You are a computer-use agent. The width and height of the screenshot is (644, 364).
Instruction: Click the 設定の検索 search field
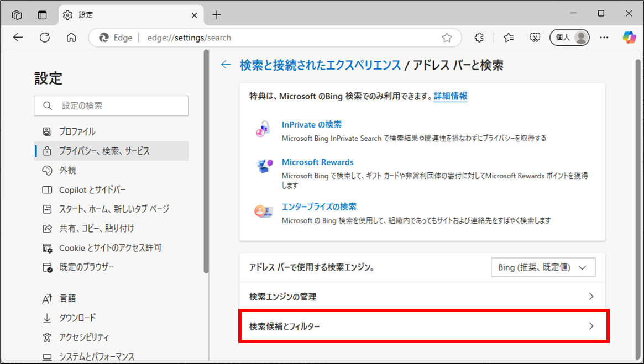pyautogui.click(x=111, y=106)
